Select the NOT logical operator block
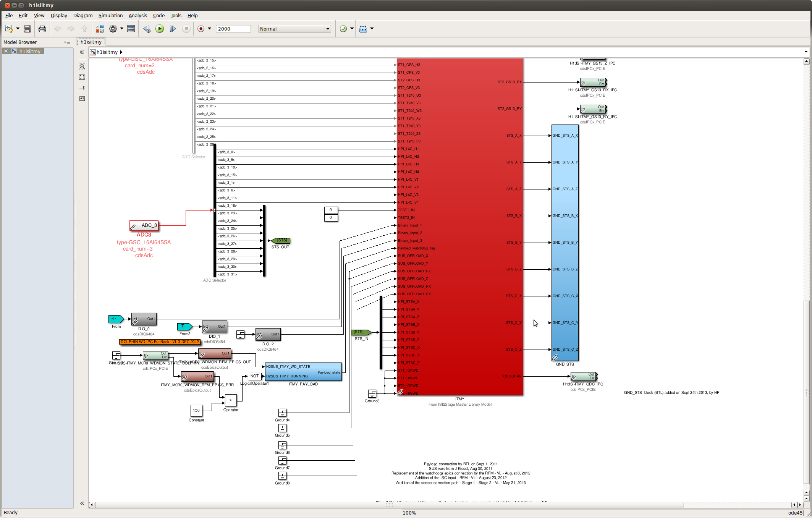 click(x=254, y=376)
